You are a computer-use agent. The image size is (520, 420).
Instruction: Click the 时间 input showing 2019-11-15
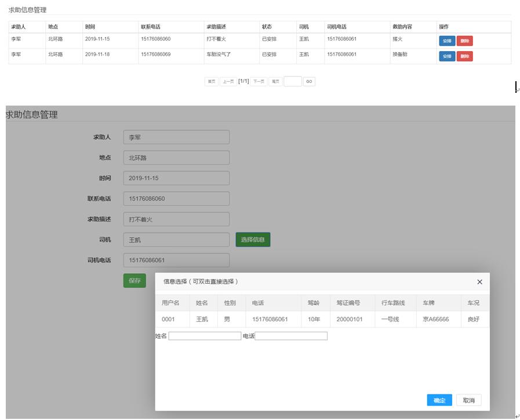point(176,178)
